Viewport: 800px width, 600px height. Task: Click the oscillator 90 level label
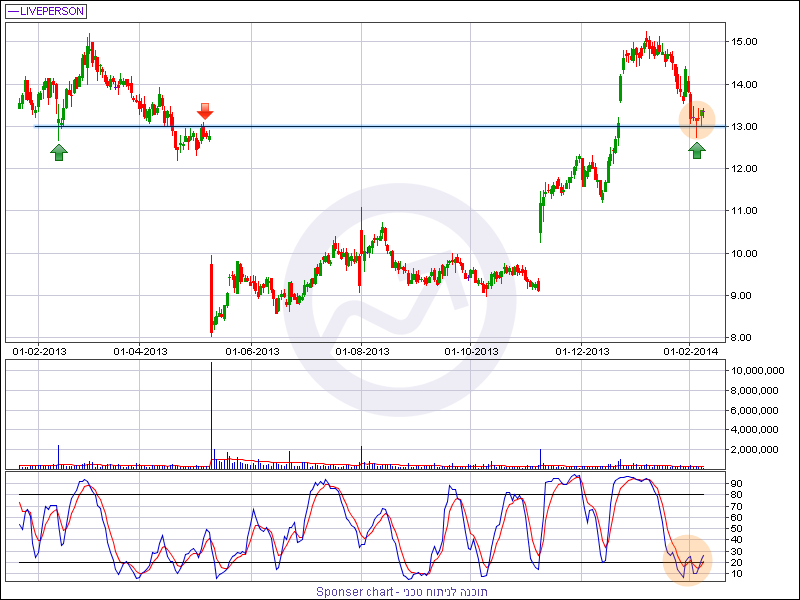[x=736, y=484]
